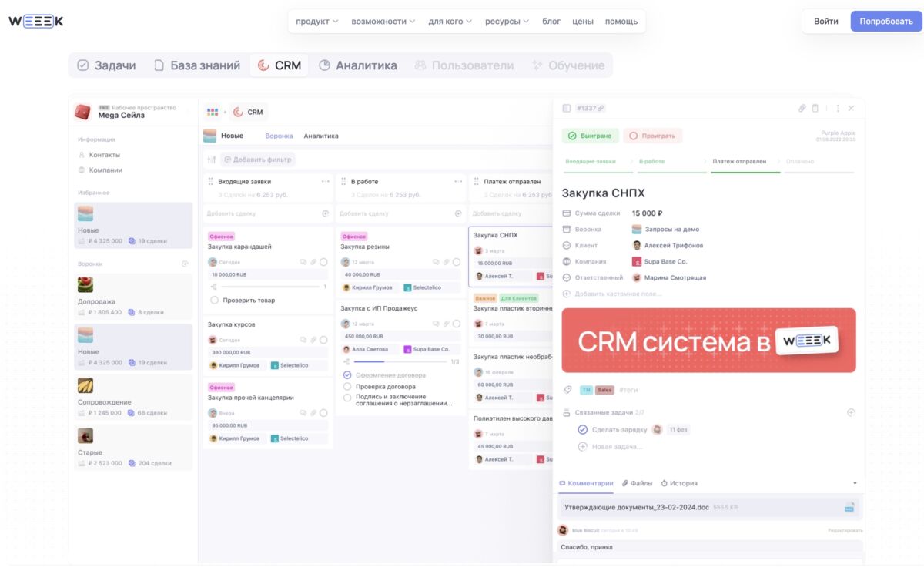The width and height of the screenshot is (924, 581).
Task: Click progress bar on Закупка с ИП Продажеус
Action: click(x=400, y=361)
